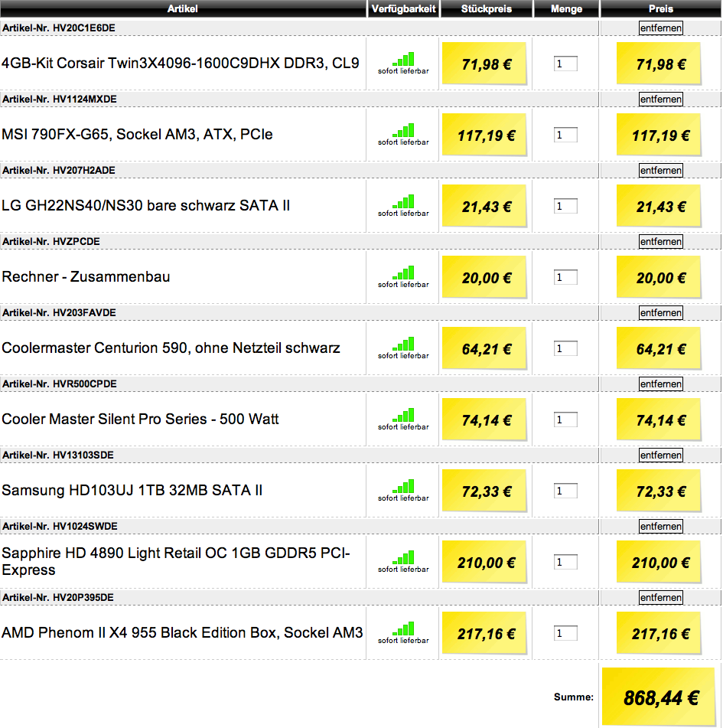Click Stückpreis 21,43 € for the LG drive
Viewport: 723px width, 728px height.
point(484,206)
